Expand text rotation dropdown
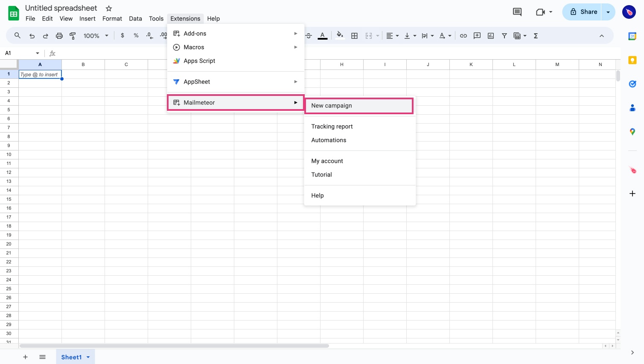644x364 pixels. pyautogui.click(x=450, y=36)
